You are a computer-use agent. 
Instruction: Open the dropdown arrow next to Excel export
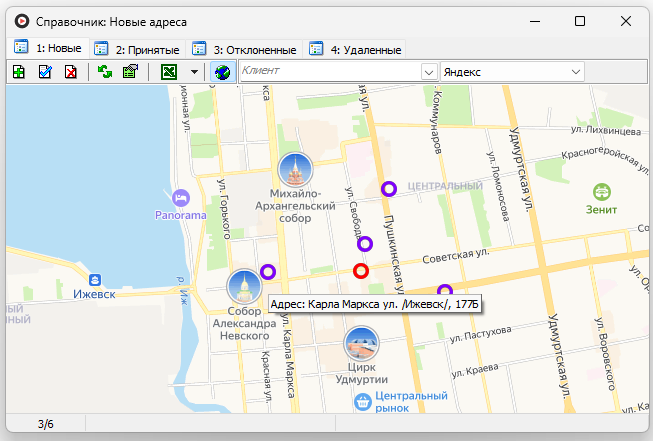coord(194,72)
